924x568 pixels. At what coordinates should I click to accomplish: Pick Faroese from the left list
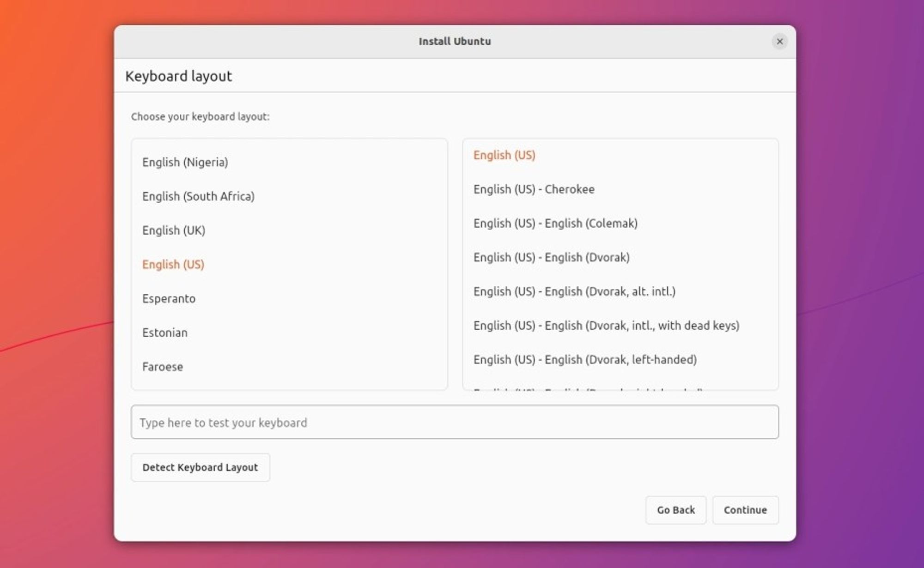162,366
